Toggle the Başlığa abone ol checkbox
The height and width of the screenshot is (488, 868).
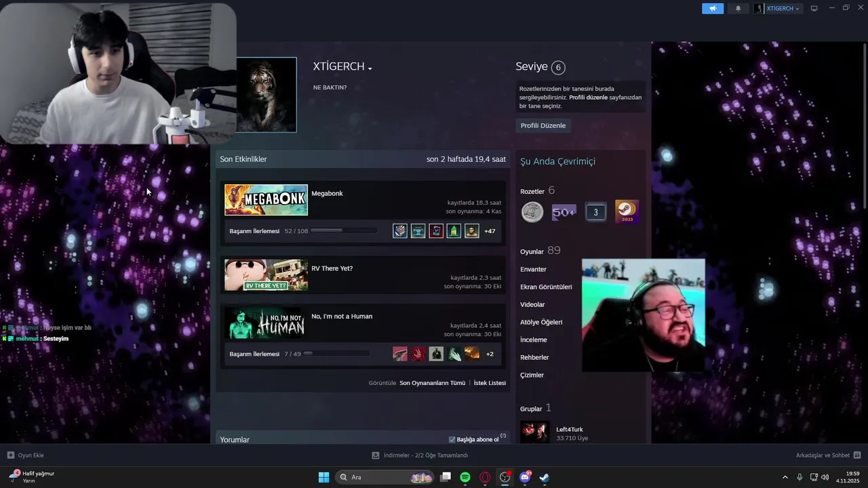click(x=452, y=439)
